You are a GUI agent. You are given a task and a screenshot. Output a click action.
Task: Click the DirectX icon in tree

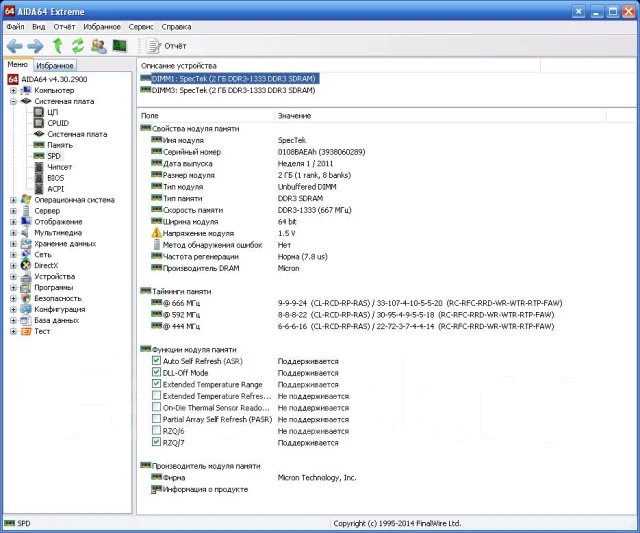click(x=26, y=265)
